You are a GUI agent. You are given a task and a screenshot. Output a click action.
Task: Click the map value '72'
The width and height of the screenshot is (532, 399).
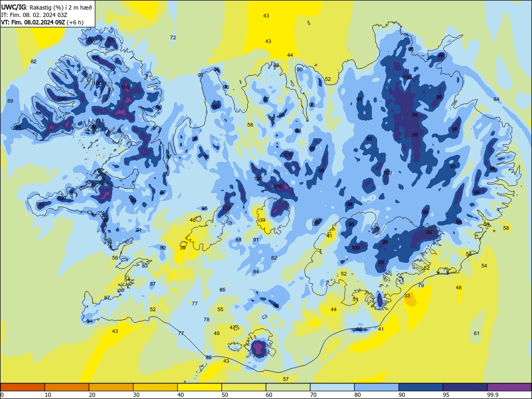173,38
